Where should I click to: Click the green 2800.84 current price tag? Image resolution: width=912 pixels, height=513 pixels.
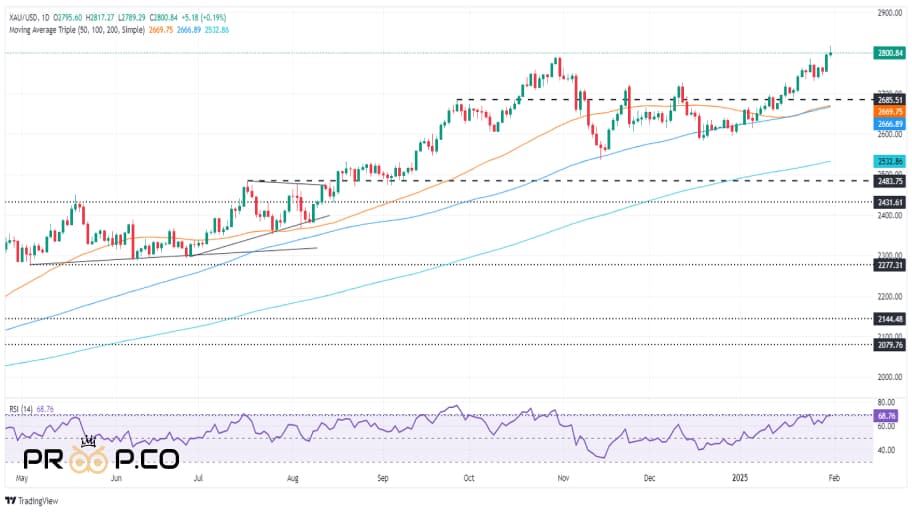pos(890,53)
